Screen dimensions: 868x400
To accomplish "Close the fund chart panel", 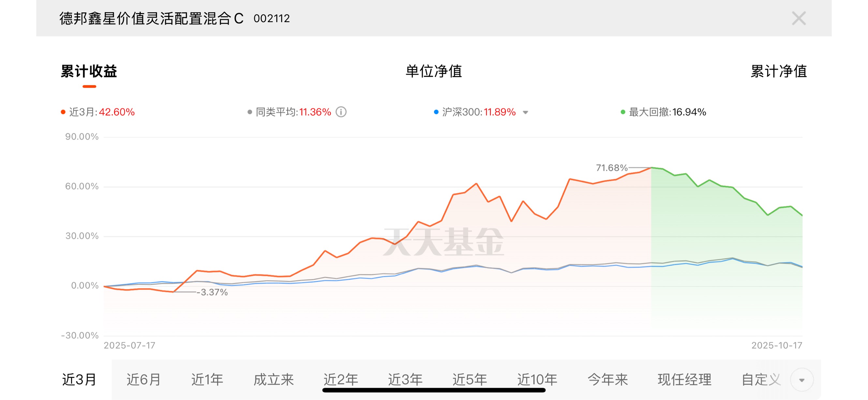I will coord(799,18).
